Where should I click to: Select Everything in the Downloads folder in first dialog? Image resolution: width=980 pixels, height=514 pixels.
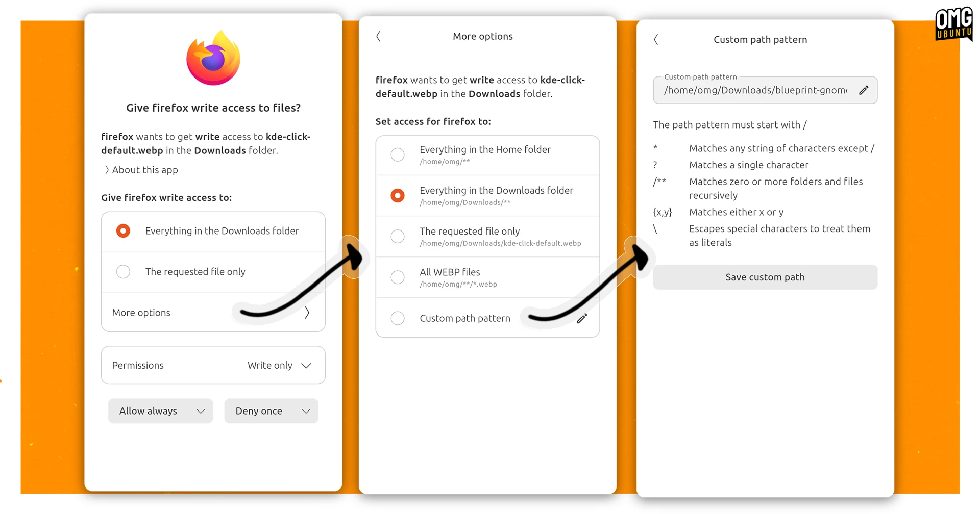213,231
